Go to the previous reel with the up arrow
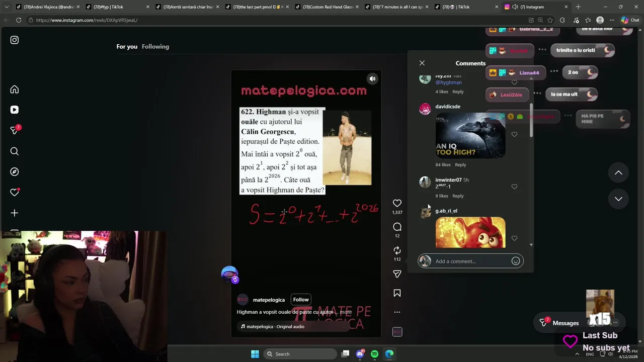Image resolution: width=644 pixels, height=362 pixels. point(618,173)
